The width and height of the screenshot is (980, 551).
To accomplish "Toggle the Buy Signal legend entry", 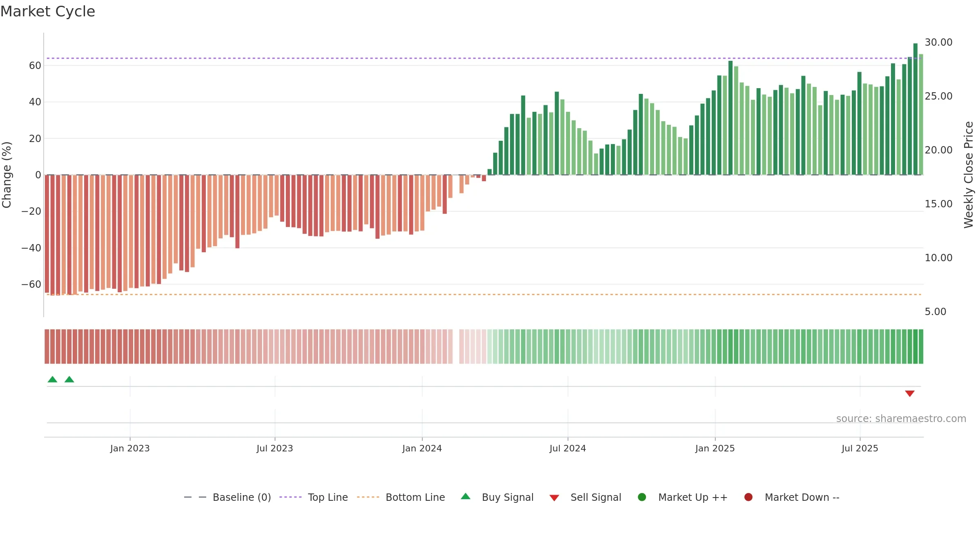I will (497, 497).
